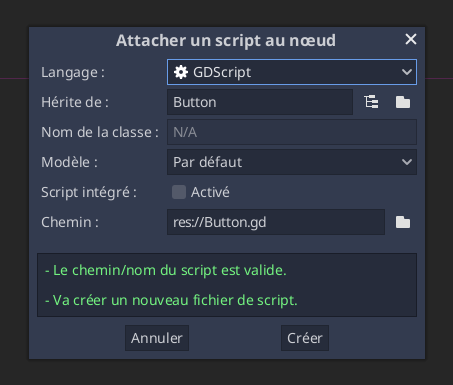Open the Modèle Par défaut dropdown
This screenshot has width=453, height=385.
point(292,162)
